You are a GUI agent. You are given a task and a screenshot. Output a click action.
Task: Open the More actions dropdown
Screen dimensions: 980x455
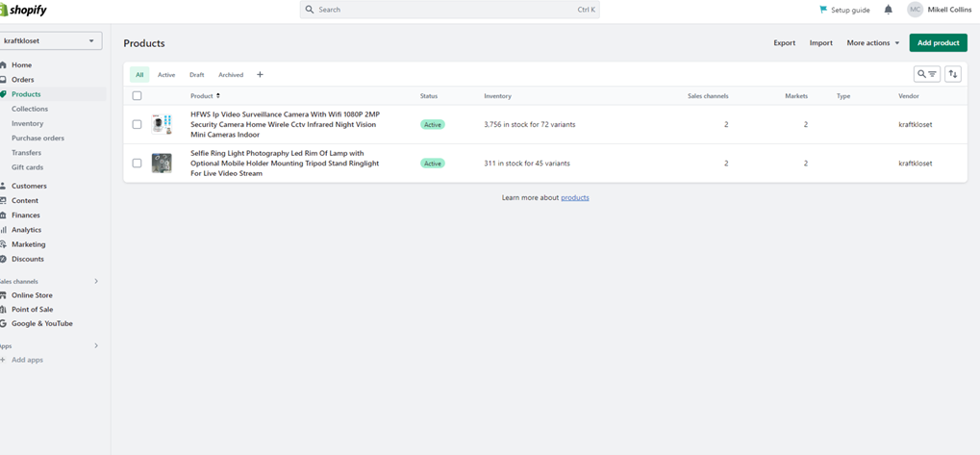(x=873, y=42)
